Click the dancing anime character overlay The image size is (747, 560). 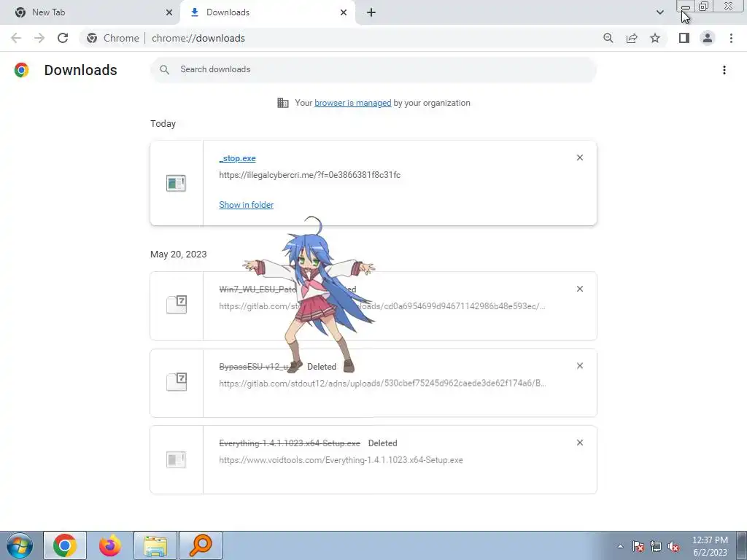tap(309, 295)
